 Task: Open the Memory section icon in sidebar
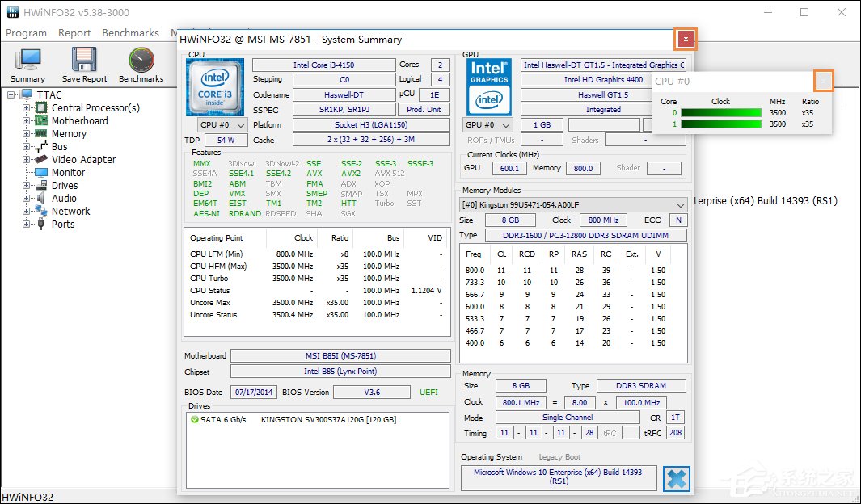40,133
